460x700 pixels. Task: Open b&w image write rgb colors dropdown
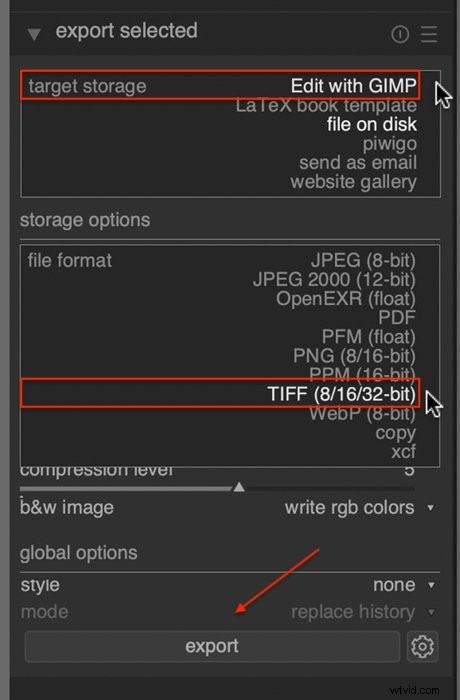tap(359, 508)
